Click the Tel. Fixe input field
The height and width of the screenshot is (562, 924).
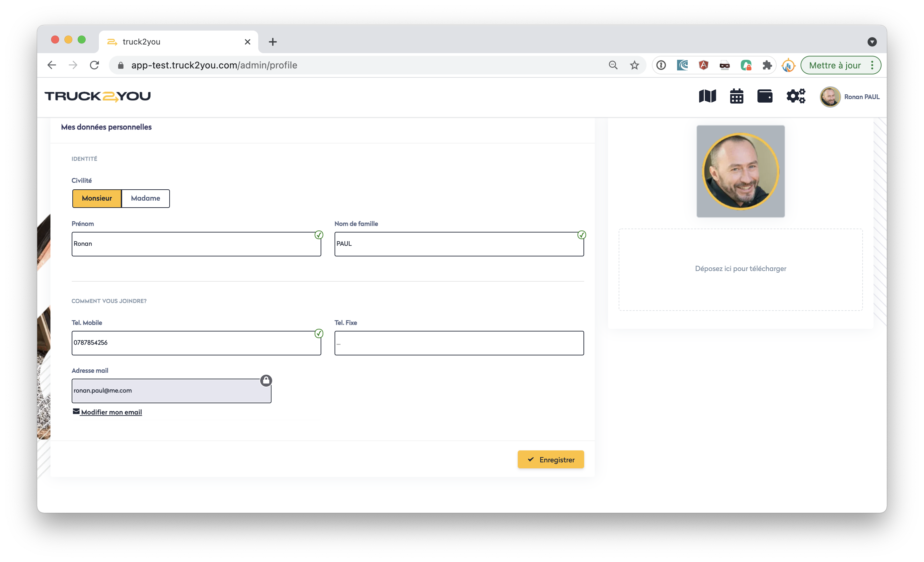pyautogui.click(x=459, y=343)
